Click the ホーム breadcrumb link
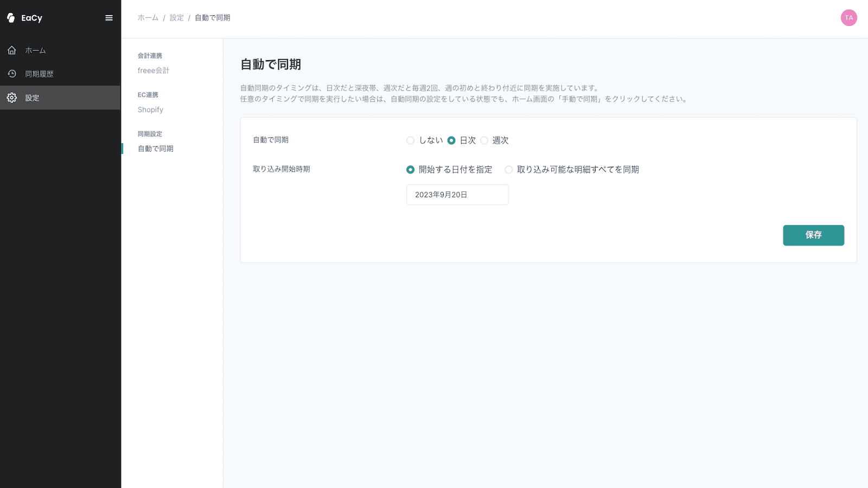This screenshot has height=488, width=868. coord(148,18)
